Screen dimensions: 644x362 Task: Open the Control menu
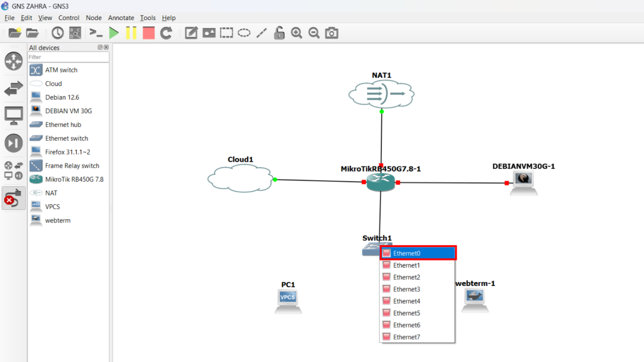[x=69, y=18]
